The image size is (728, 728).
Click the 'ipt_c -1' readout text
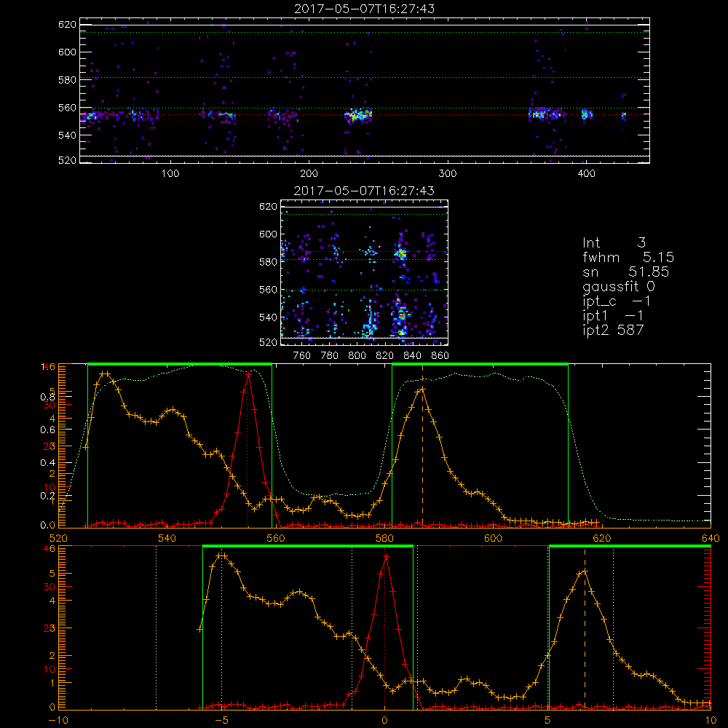pos(616,301)
